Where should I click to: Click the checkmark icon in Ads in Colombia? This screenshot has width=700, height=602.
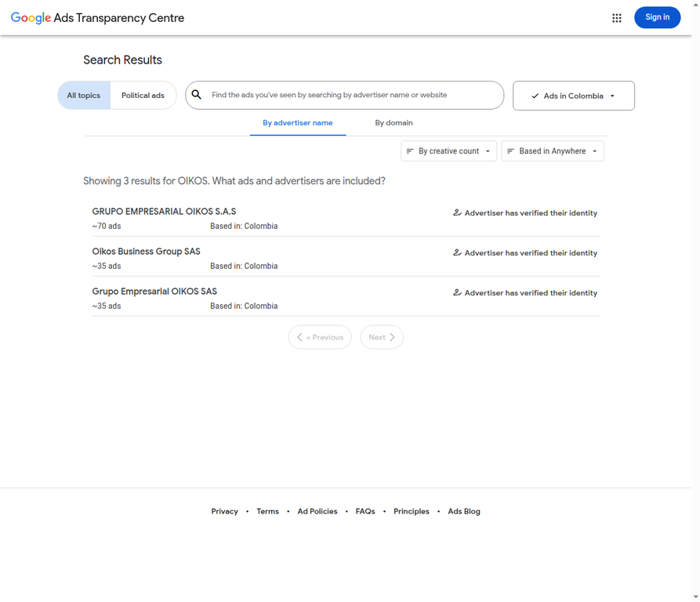coord(535,96)
